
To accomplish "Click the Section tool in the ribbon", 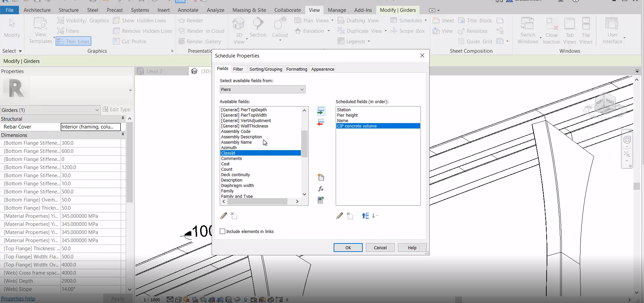I will click(258, 28).
